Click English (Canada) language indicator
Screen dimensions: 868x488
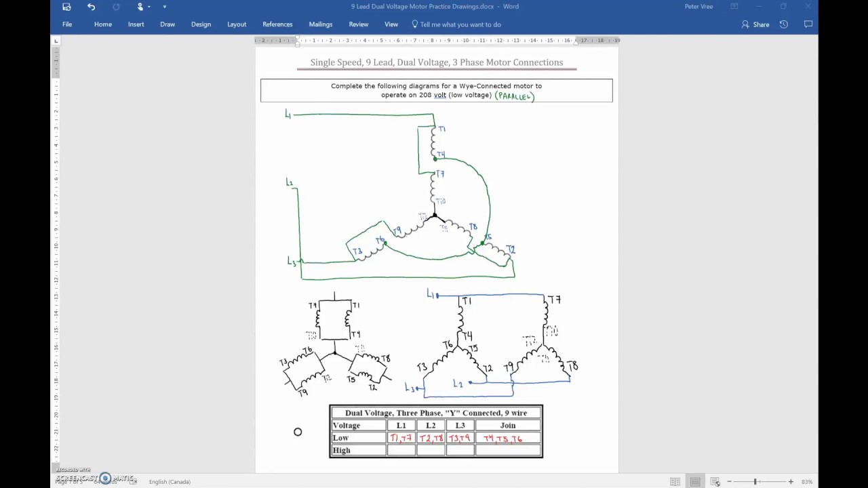[x=170, y=482]
